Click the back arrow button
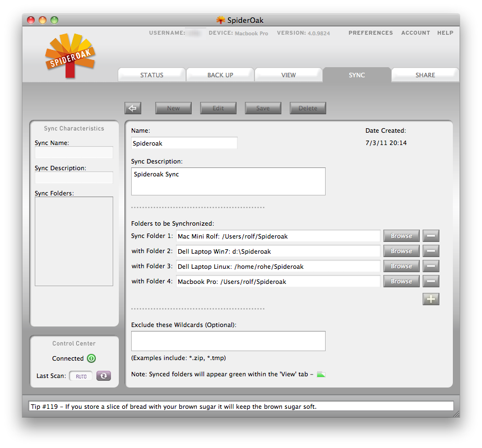The width and height of the screenshot is (482, 448). (x=133, y=108)
